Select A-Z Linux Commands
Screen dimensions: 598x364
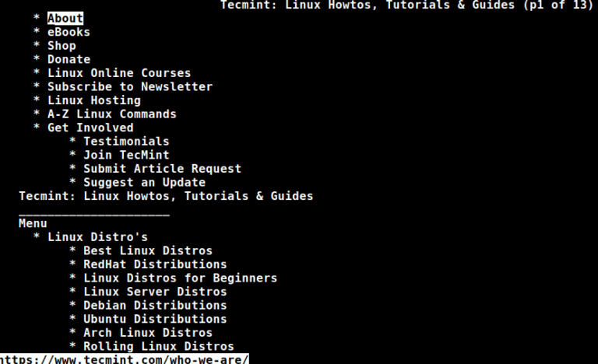coord(112,114)
